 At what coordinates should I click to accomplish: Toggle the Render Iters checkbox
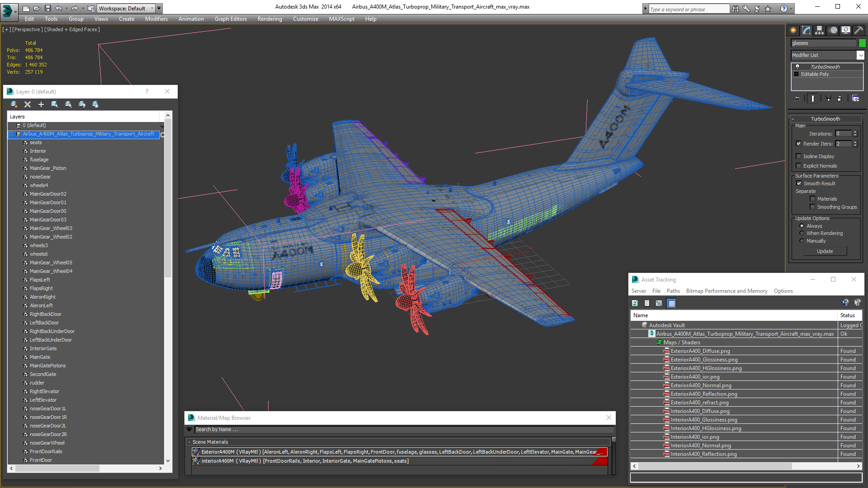pos(798,144)
